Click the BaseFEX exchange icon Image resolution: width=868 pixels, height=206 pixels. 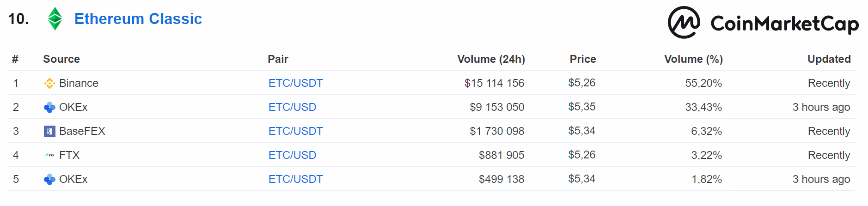click(49, 131)
